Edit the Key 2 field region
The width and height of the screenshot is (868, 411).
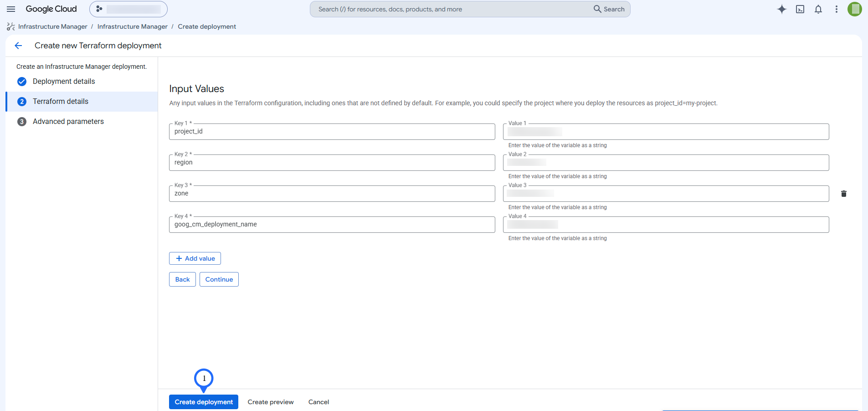click(332, 163)
